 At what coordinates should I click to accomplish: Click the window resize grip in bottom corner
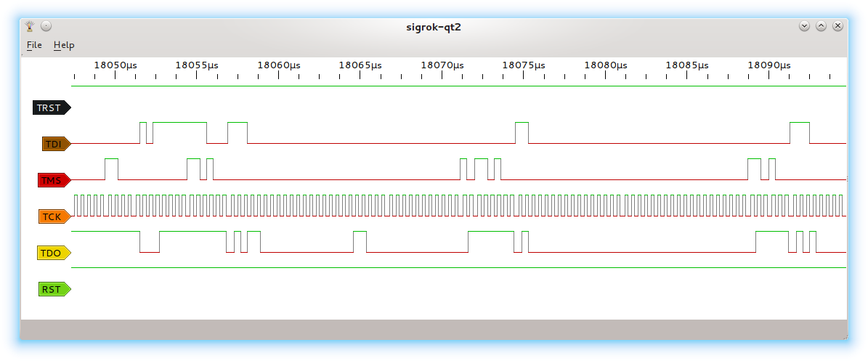click(x=844, y=337)
